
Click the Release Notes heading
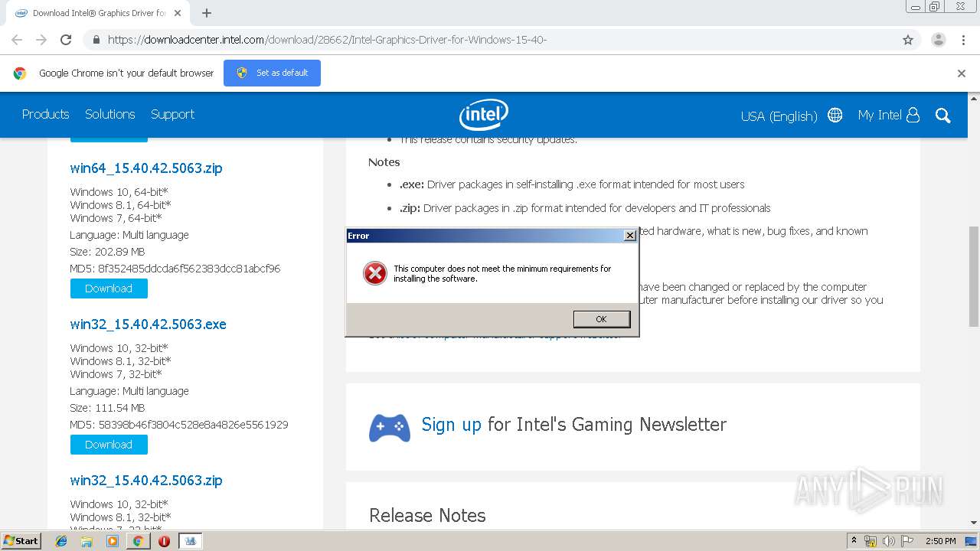(x=427, y=516)
